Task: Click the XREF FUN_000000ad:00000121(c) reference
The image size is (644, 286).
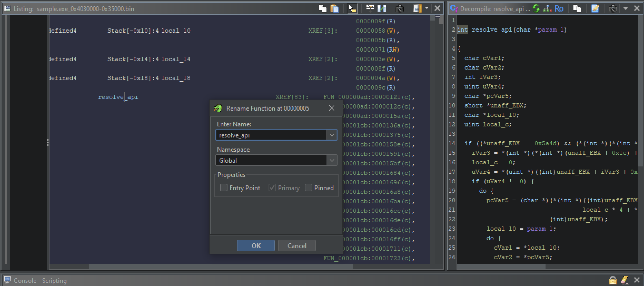Action: (x=367, y=97)
